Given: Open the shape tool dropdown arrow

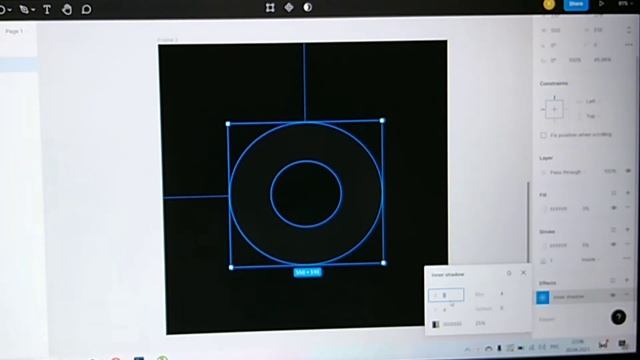Looking at the screenshot, I should pos(9,10).
